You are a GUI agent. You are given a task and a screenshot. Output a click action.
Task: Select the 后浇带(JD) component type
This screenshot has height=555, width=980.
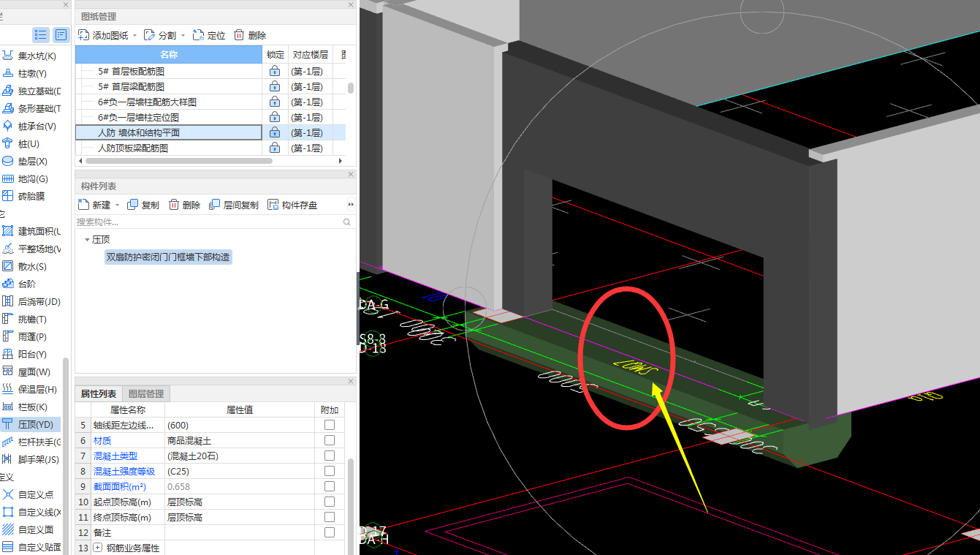pyautogui.click(x=32, y=301)
